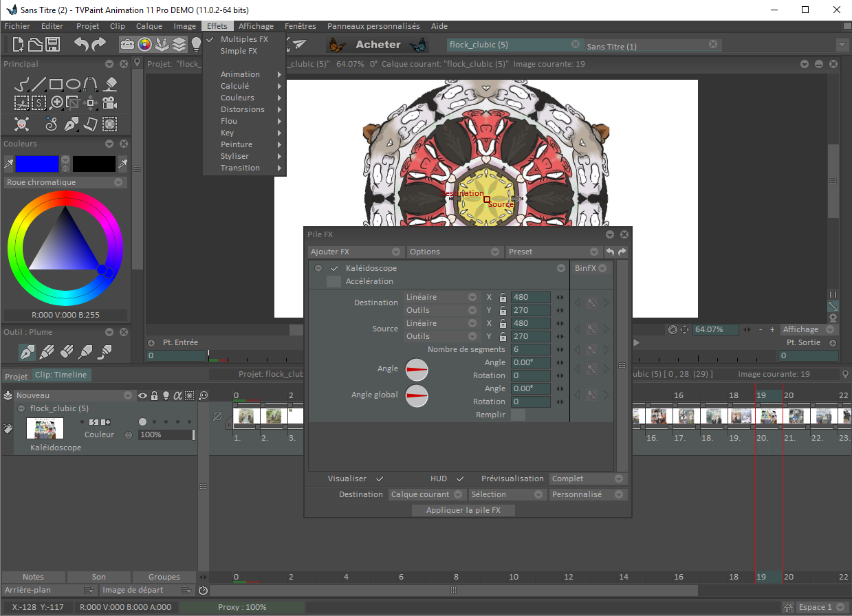Select the zoom magnifier tool

56,103
